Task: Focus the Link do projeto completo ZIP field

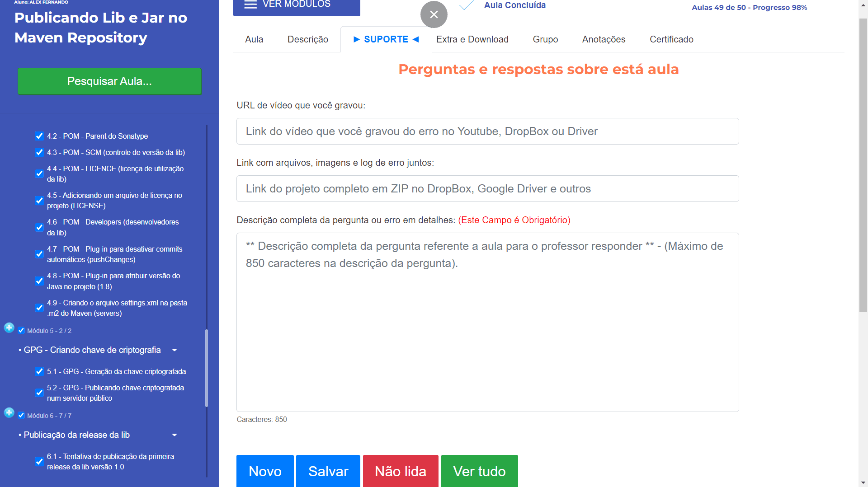Action: pyautogui.click(x=487, y=189)
